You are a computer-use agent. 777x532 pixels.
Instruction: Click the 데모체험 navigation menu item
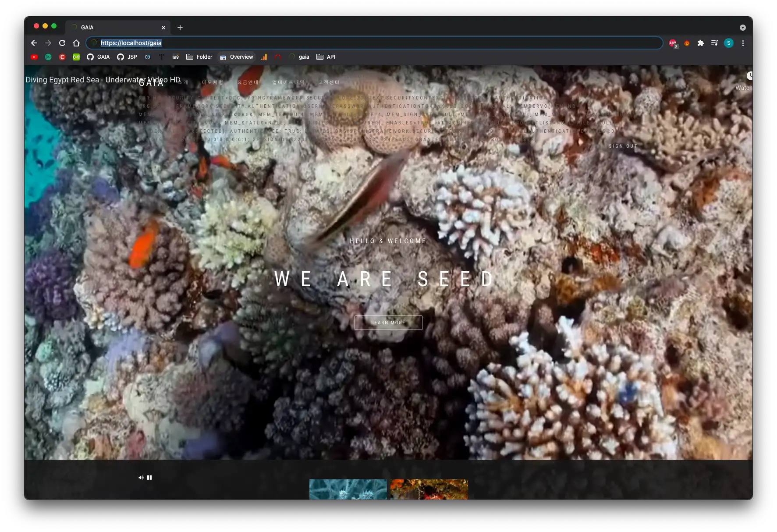(213, 82)
